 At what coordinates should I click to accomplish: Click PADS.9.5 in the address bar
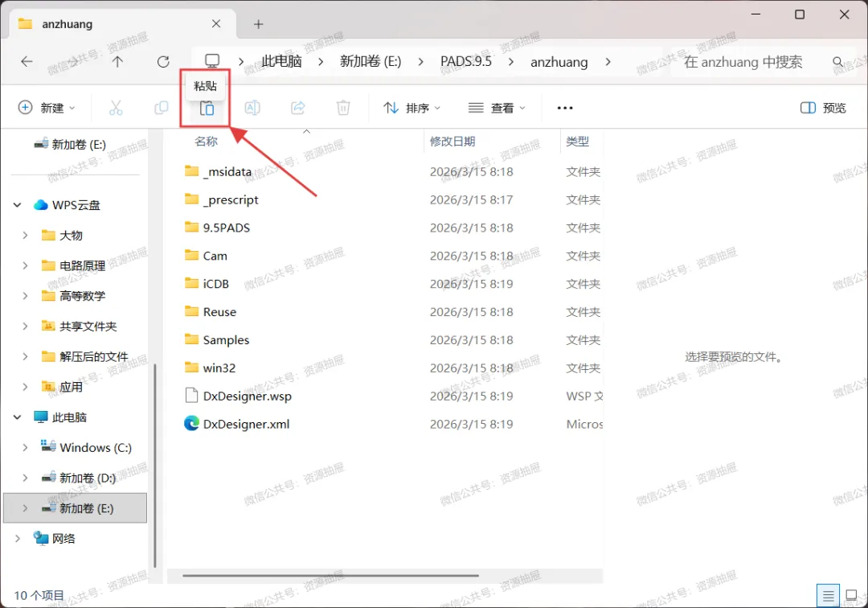(465, 61)
